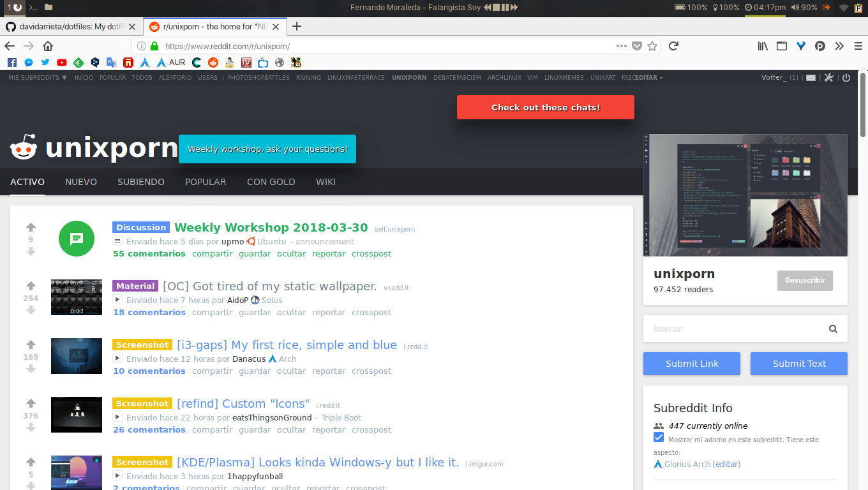Viewport: 868px width, 490px height.
Task: Open Facebook bookmark icon
Action: (12, 63)
